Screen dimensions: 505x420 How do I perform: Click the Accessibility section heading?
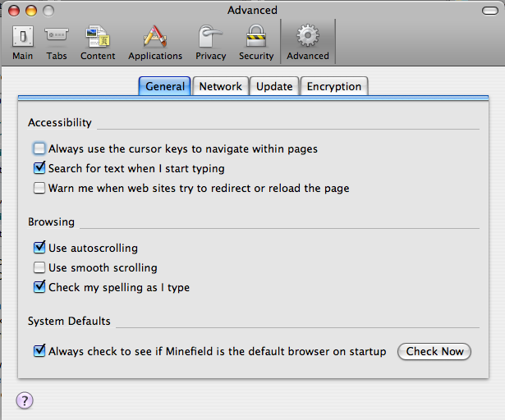click(60, 122)
